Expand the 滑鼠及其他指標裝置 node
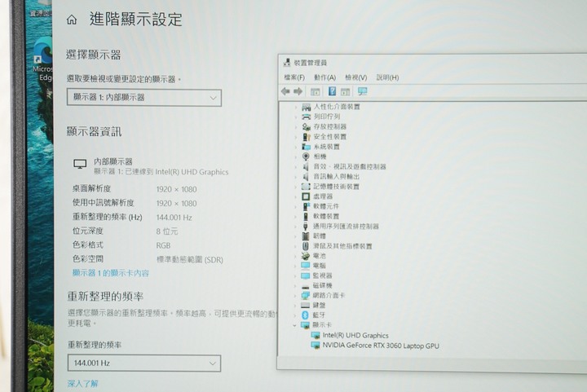Screen dimensions: 587x392 (x=295, y=246)
